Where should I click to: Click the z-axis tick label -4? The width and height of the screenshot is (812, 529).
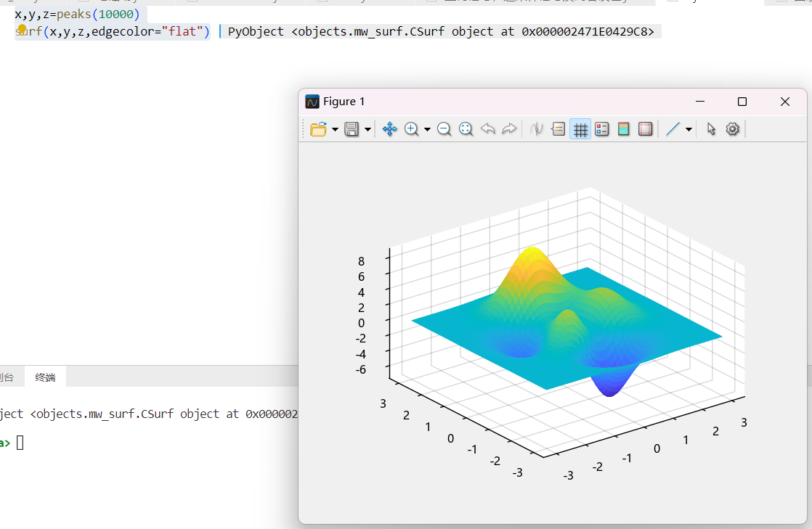[x=360, y=354]
